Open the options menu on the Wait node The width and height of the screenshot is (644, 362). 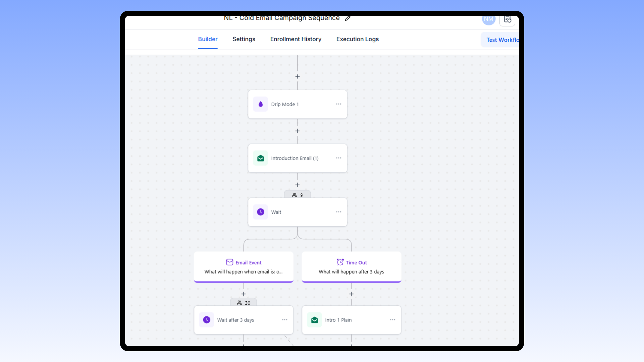tap(338, 212)
